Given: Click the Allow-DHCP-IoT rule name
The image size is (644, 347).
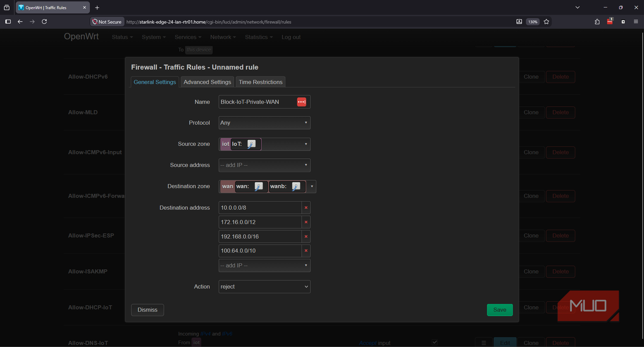Looking at the screenshot, I should coord(90,308).
